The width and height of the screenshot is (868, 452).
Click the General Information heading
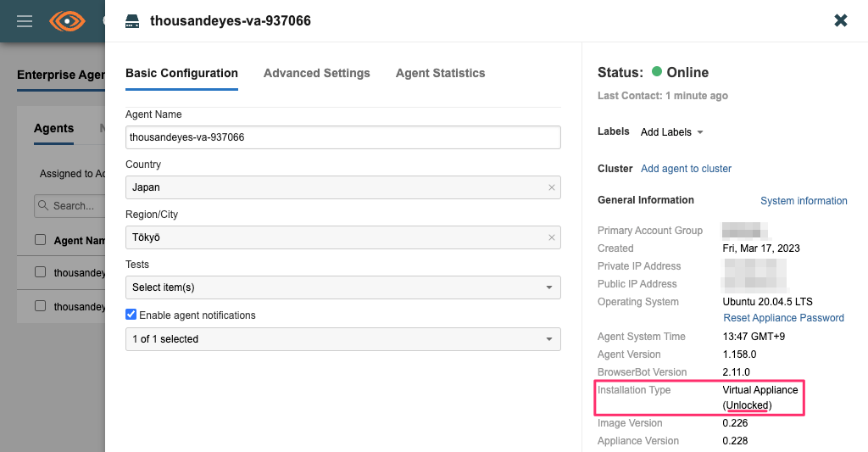point(645,200)
